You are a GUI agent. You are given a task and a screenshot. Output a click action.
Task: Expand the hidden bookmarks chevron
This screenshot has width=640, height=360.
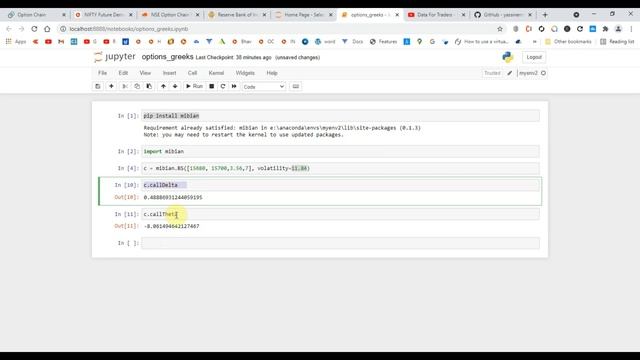click(x=534, y=42)
